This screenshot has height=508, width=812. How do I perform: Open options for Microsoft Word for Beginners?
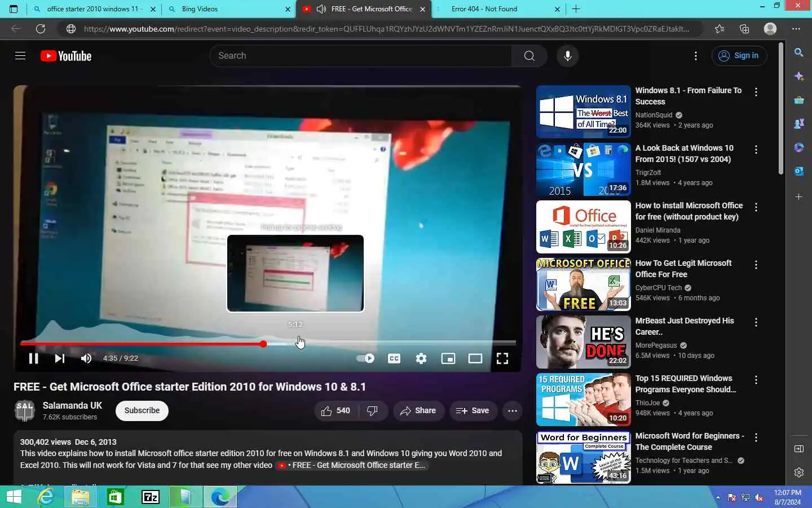click(x=756, y=437)
